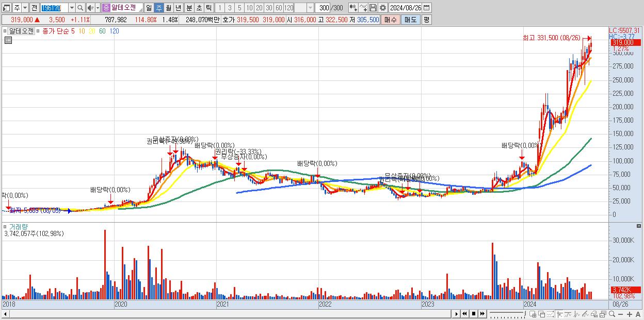This screenshot has height=320, width=644.
Task: Select the 30 interval button
Action: (x=269, y=8)
